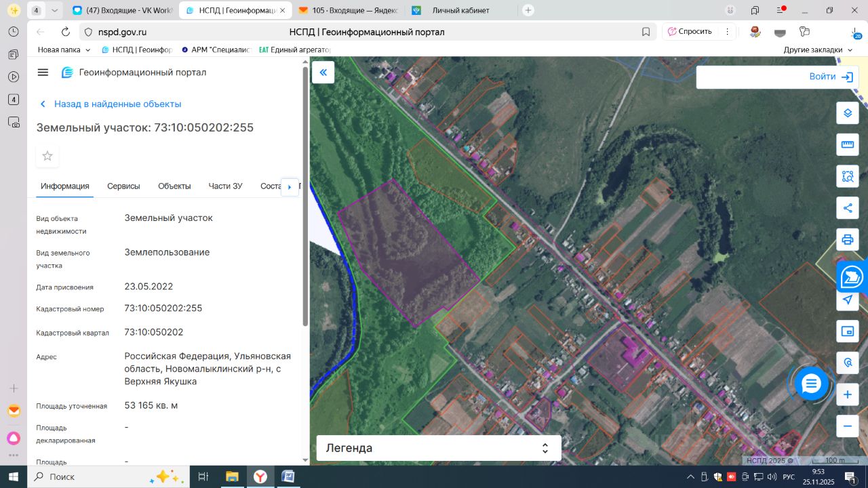Click the side panel vertical scrollbar

pyautogui.click(x=304, y=197)
